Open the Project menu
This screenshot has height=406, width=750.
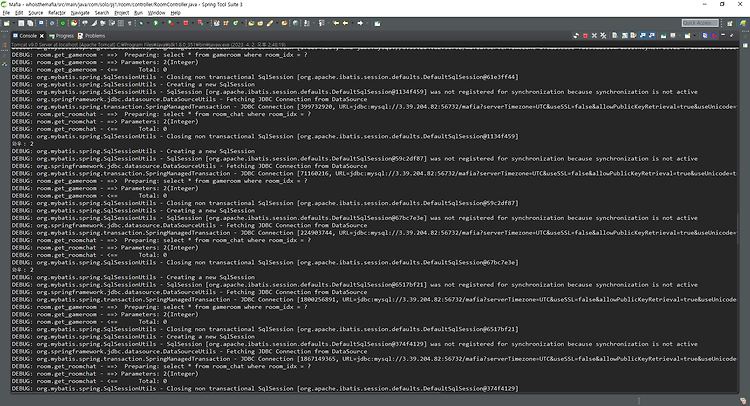click(121, 13)
